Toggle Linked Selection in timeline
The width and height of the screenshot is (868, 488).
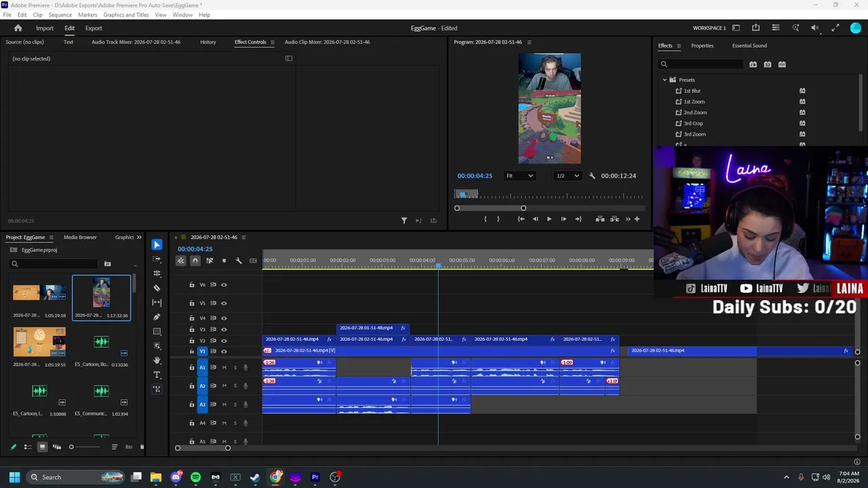pyautogui.click(x=210, y=261)
